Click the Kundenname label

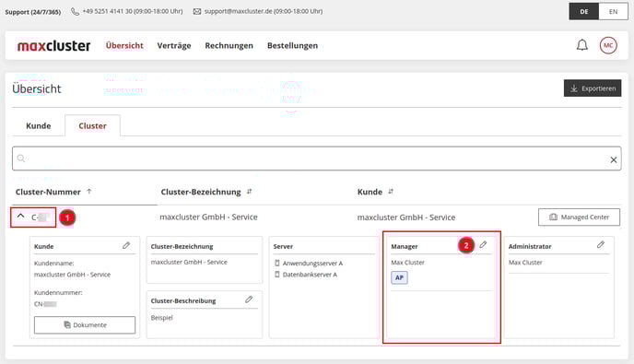pos(53,264)
